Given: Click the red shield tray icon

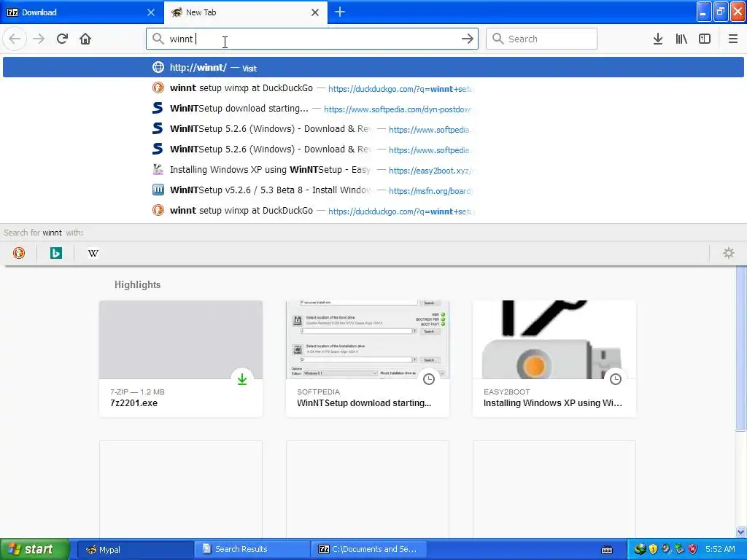Looking at the screenshot, I should 693,549.
